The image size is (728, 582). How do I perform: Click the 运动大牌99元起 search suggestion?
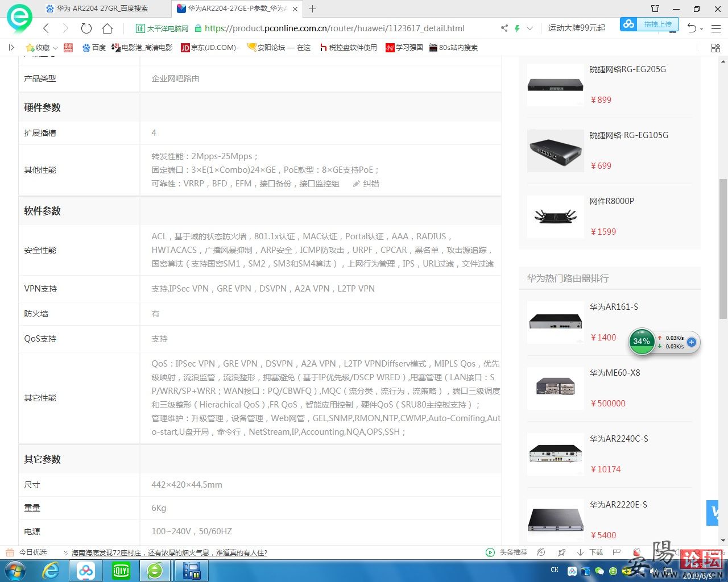tap(576, 28)
